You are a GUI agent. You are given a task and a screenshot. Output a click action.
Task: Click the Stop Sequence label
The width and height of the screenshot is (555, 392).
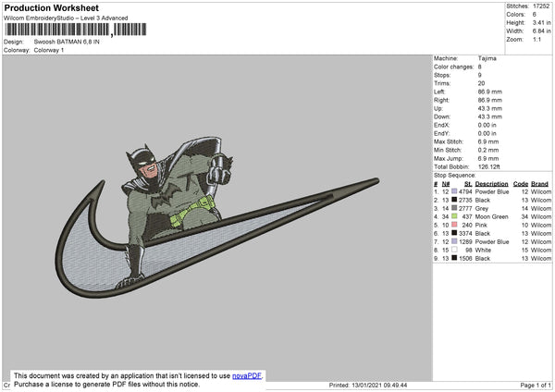click(x=454, y=175)
